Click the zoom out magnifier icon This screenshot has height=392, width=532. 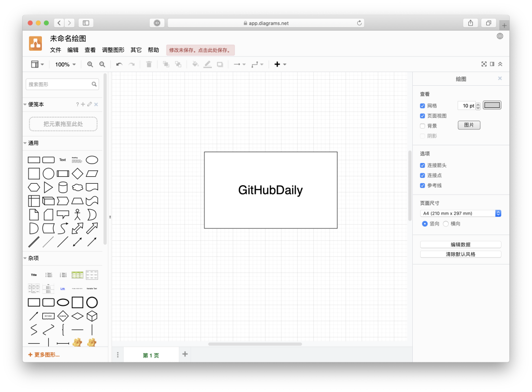click(102, 65)
